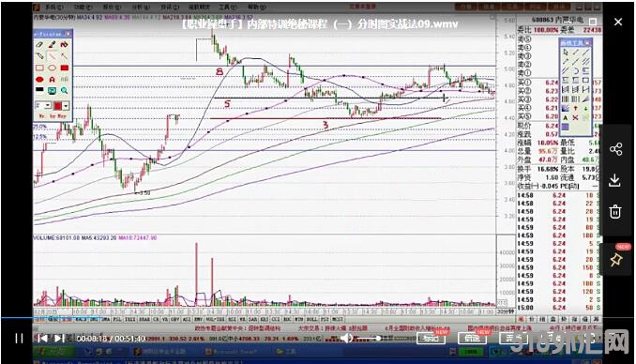Pick the red color swatch in Pointer palette
This screenshot has height=364, width=636.
click(x=57, y=106)
